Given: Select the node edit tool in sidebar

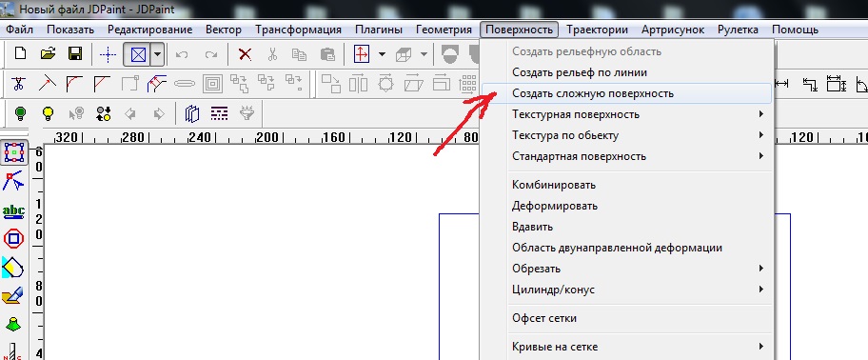Looking at the screenshot, I should pos(13,181).
